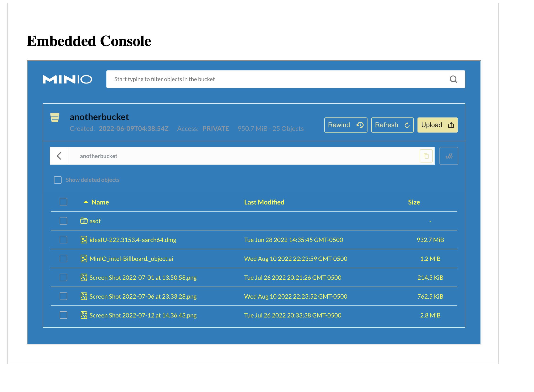
Task: Click the 2.8 MiB size value
Action: (x=430, y=315)
